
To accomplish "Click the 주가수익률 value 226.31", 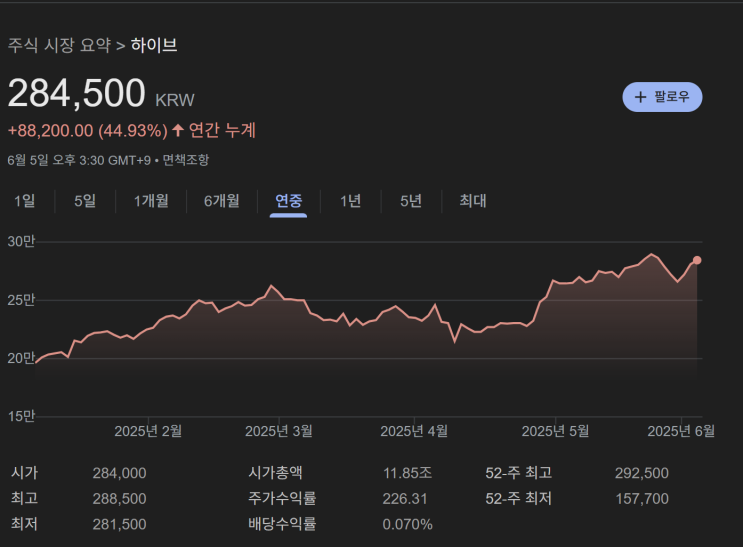I will point(405,499).
